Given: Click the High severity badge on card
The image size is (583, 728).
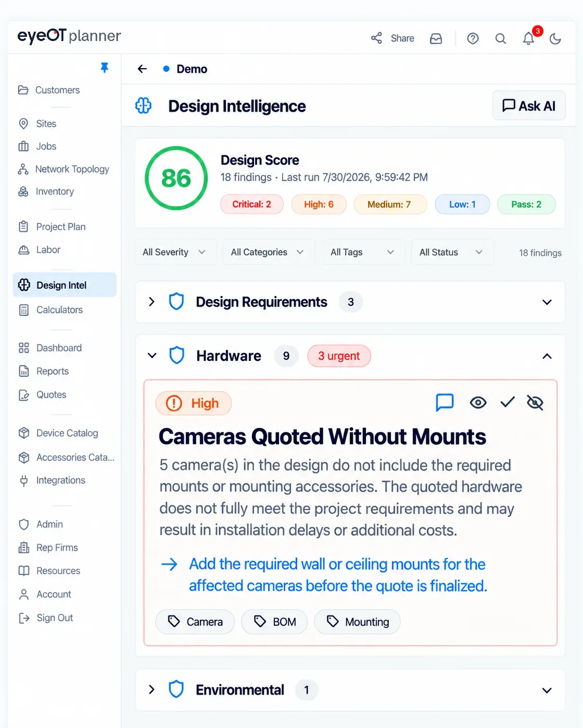Looking at the screenshot, I should (193, 403).
